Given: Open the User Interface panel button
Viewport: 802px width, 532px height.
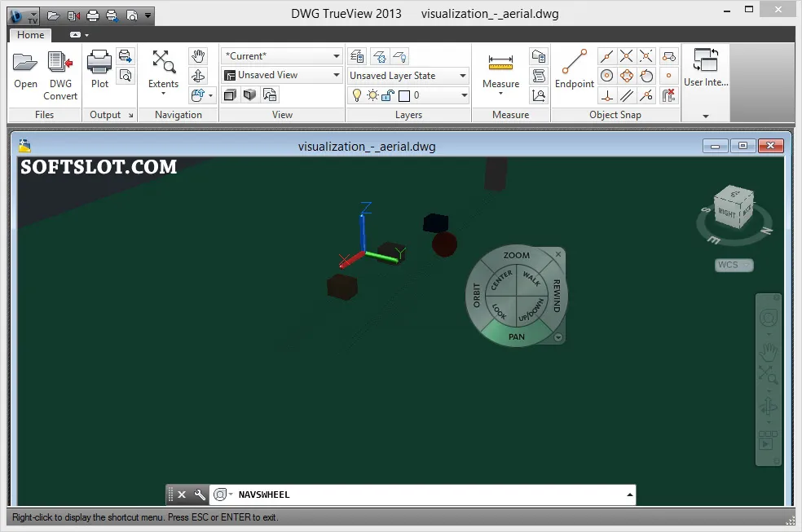Looking at the screenshot, I should pos(706,68).
